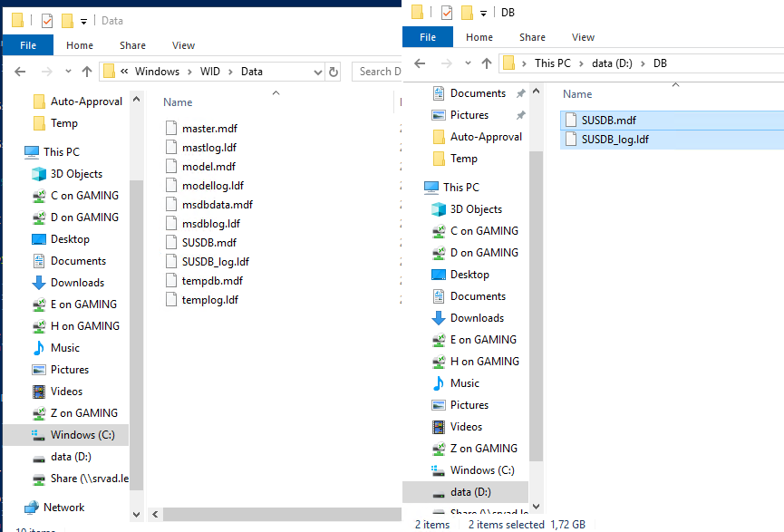Select Windows (C:) drive in left navigation pane
Screen dimensions: 784x532
pos(82,435)
